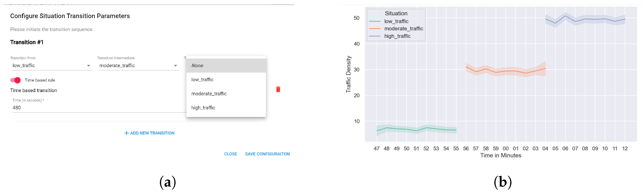The height and width of the screenshot is (195, 644).
Task: Click the red trash delete icon
Action: (x=278, y=89)
